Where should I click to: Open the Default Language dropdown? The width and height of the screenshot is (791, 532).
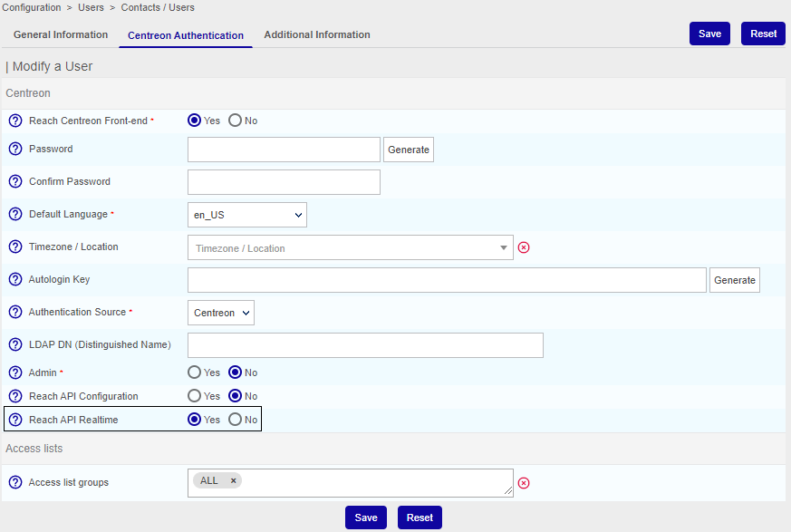(247, 215)
